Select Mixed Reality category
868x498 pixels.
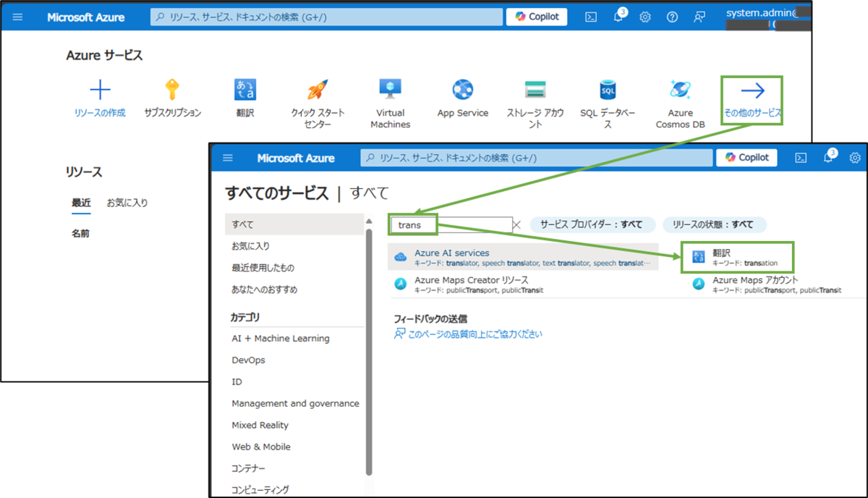260,426
